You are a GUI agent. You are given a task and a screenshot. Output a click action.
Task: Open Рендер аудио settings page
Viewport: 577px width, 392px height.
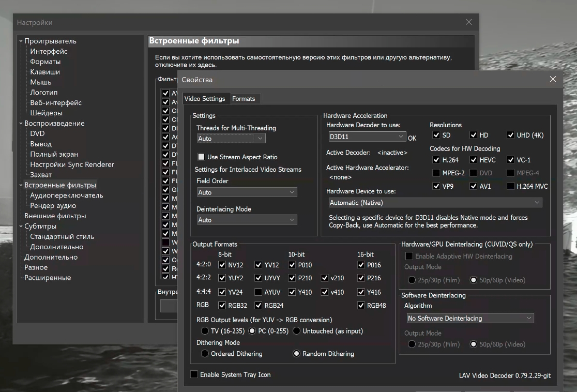click(52, 206)
